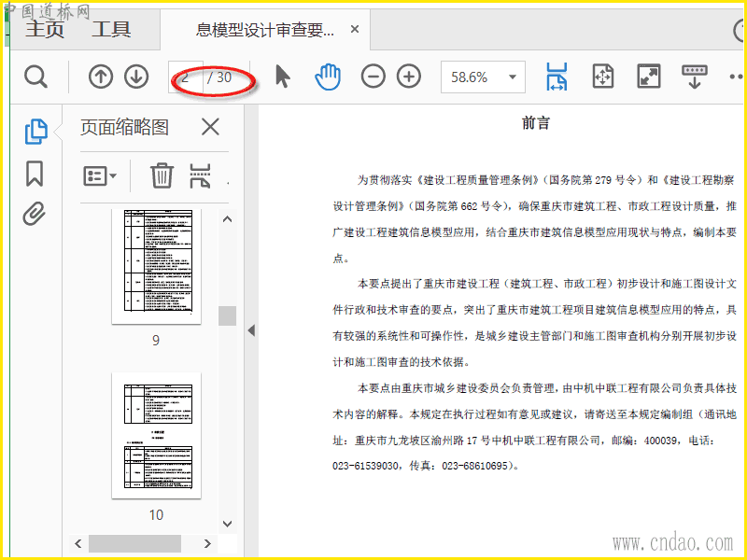Select the 息模型设计审查要... document tab
The width and height of the screenshot is (747, 560).
(x=265, y=30)
